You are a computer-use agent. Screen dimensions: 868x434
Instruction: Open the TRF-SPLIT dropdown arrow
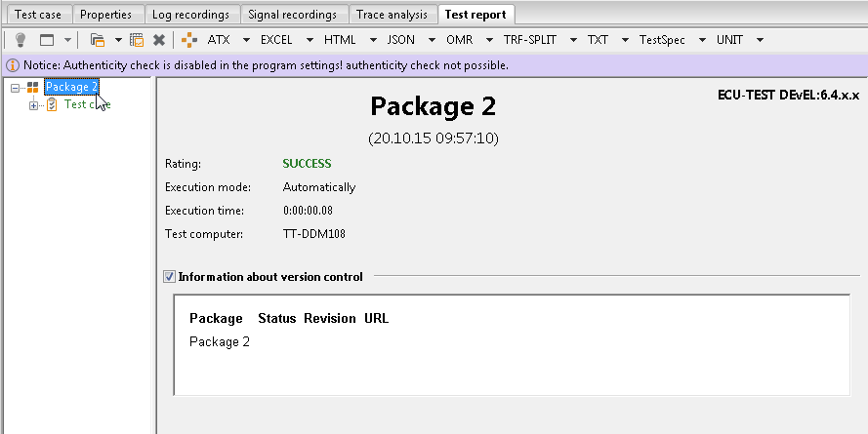pos(573,40)
